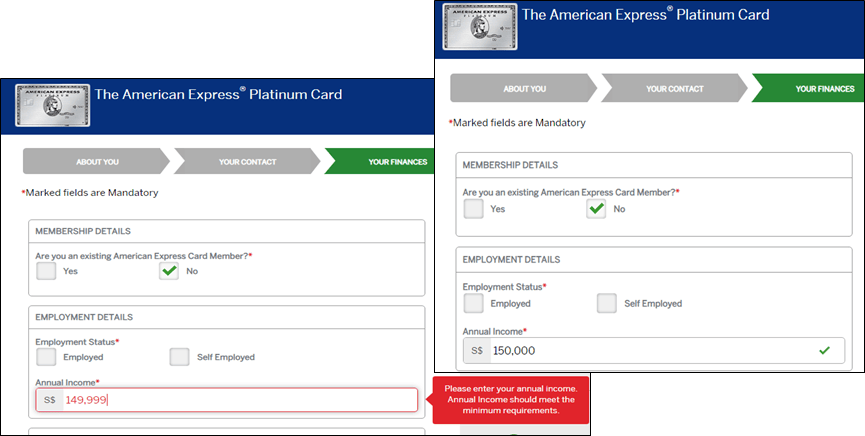Check Yes for existing Card Member in the 150,000 form

[473, 208]
